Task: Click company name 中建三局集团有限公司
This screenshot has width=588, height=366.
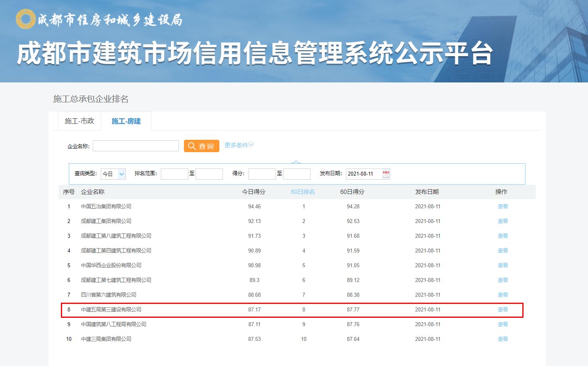Action: [106, 339]
